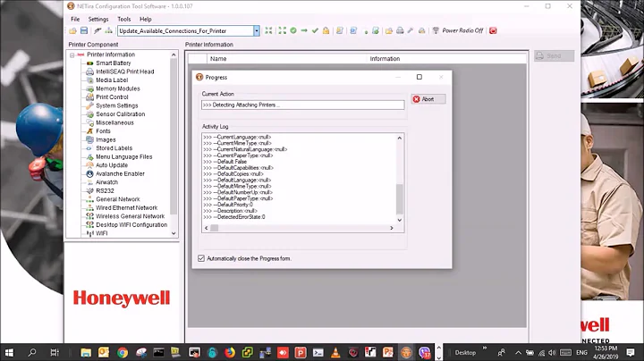
Task: Collapse the Printer Information tree node
Action: point(72,55)
